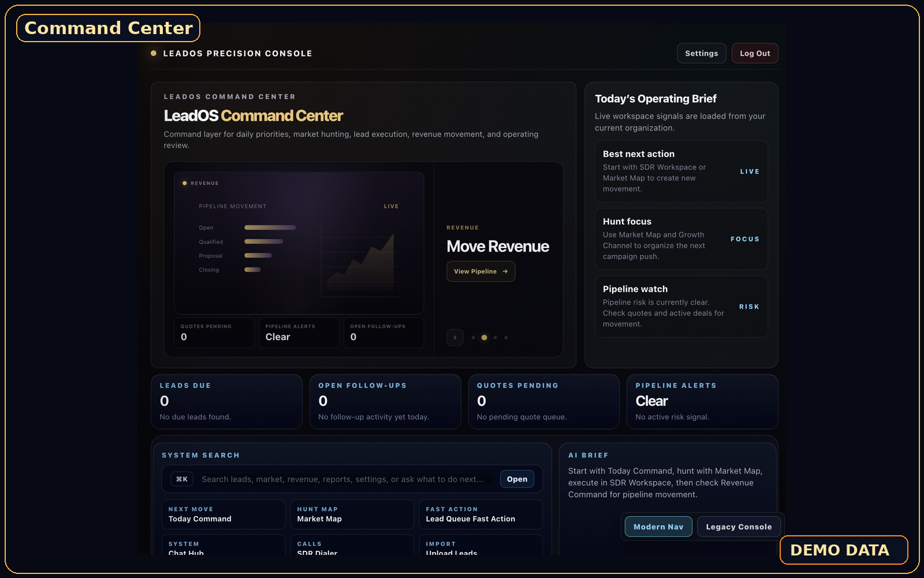The width and height of the screenshot is (924, 578).
Task: Click the LeadOS Command Center title
Action: [253, 116]
